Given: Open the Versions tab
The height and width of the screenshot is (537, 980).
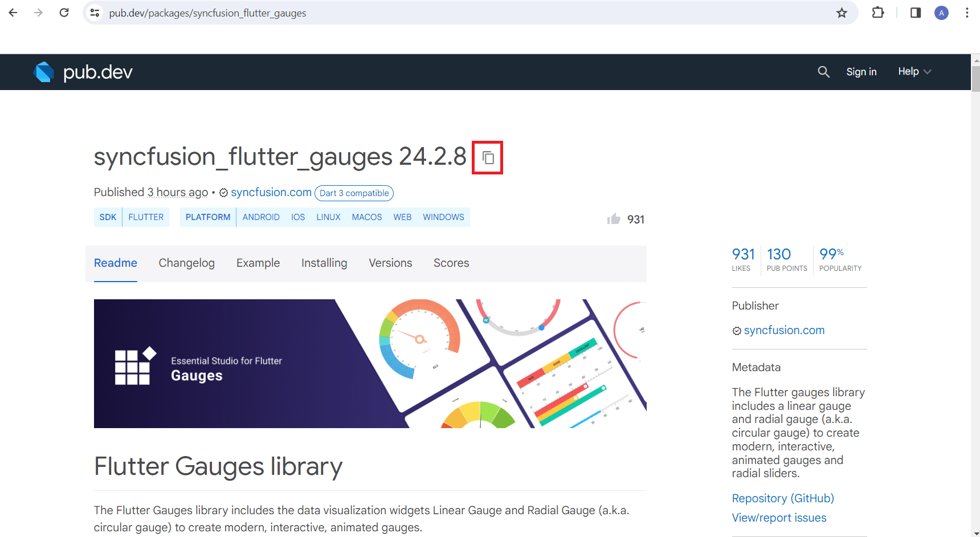Looking at the screenshot, I should click(x=390, y=263).
